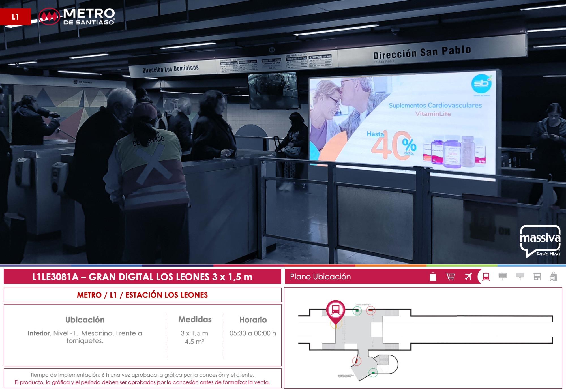Click the massiva Donde Miras logo
This screenshot has height=392, width=566.
tap(540, 241)
